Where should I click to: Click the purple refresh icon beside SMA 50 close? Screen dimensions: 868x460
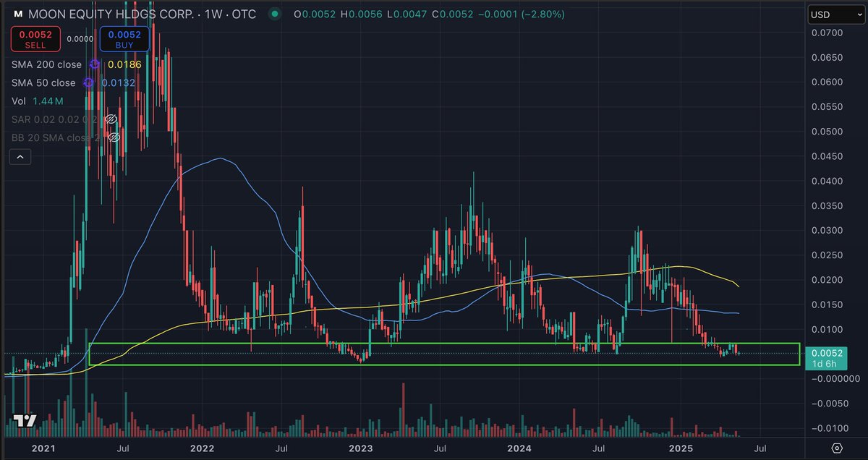[x=88, y=82]
